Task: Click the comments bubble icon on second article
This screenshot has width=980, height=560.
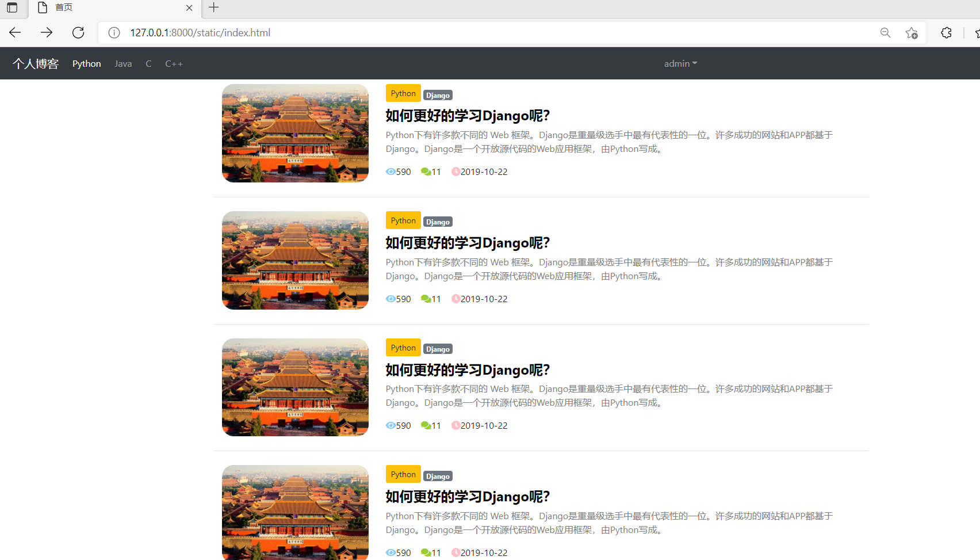Action: (x=426, y=299)
